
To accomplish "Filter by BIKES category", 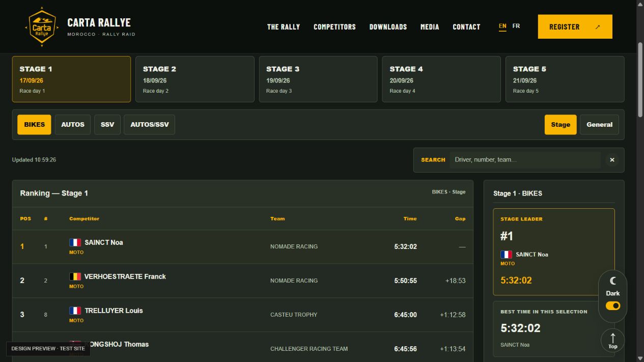I will (x=34, y=125).
